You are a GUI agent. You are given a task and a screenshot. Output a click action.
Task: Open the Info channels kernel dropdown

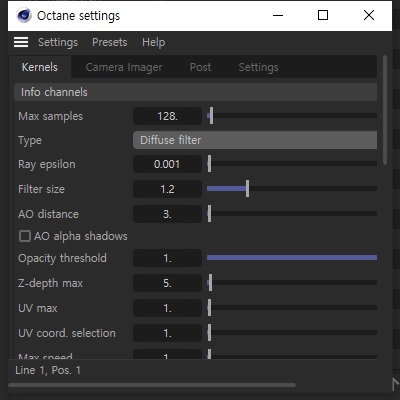click(x=196, y=92)
